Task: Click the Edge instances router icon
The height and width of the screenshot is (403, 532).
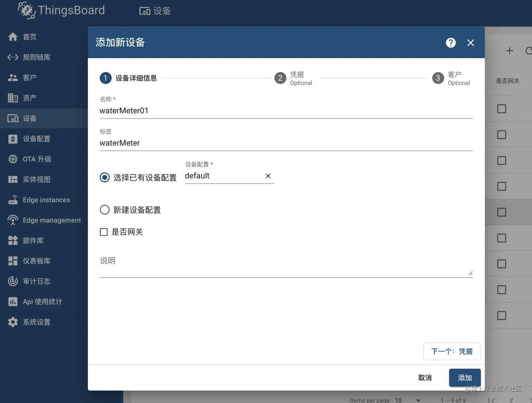Action: (x=13, y=200)
